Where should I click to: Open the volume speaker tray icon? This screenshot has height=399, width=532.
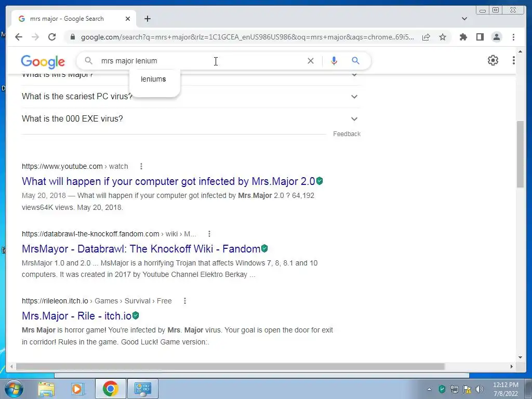[480, 389]
